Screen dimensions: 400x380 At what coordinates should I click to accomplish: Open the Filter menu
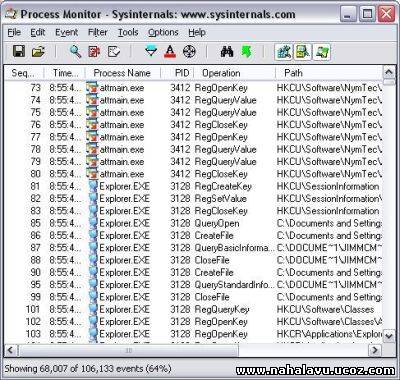coord(98,33)
